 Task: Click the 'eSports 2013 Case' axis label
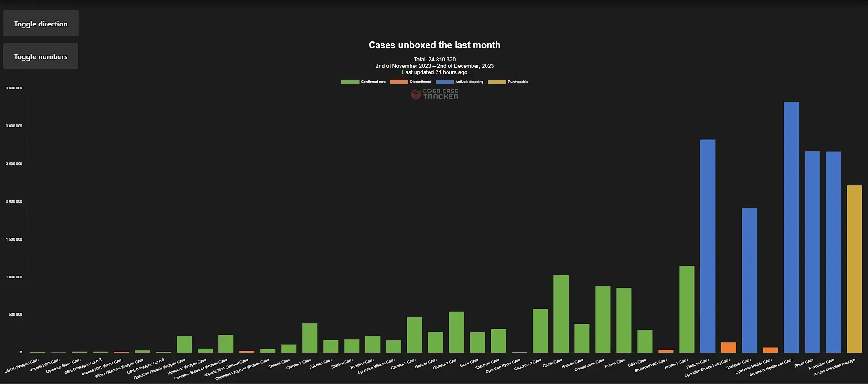45,365
